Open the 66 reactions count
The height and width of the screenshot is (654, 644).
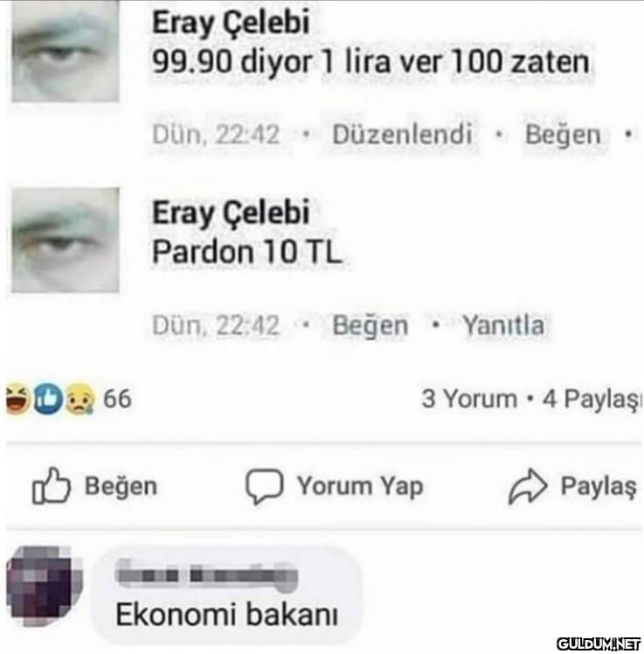[x=118, y=399]
